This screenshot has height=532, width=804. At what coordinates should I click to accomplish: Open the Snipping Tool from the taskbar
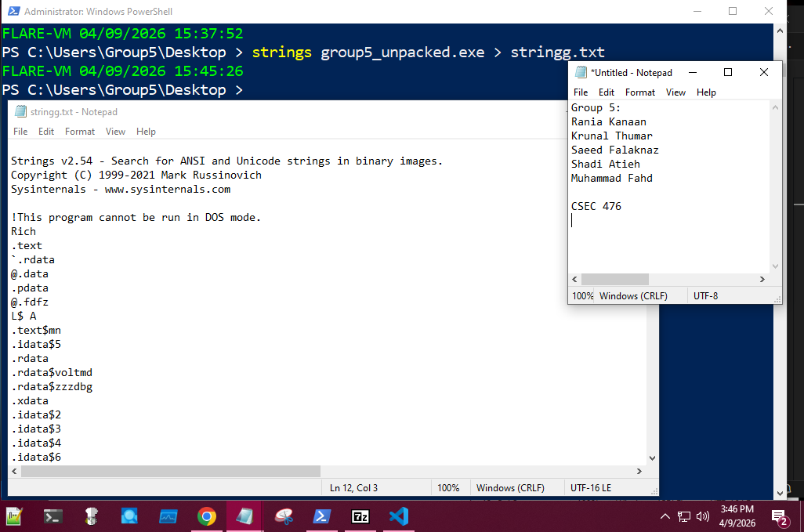coord(283,516)
